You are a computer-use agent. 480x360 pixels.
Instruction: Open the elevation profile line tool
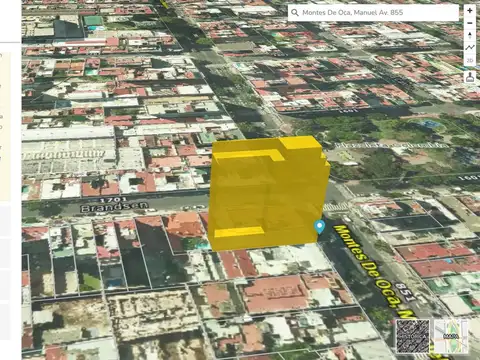(x=470, y=48)
